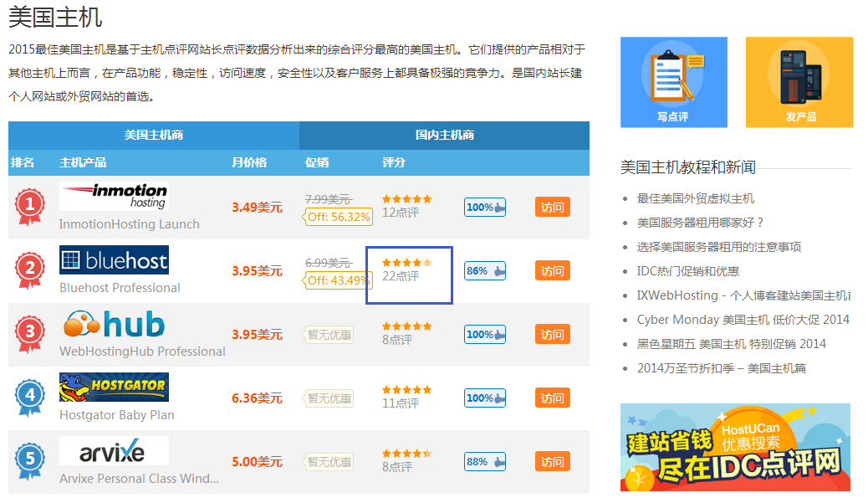The image size is (868, 503).
Task: Open the InmotionHosting Launch product link
Action: pos(130,224)
